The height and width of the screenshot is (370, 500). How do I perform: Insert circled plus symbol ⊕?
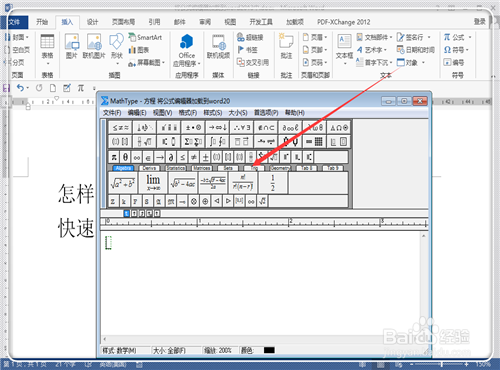point(205,201)
